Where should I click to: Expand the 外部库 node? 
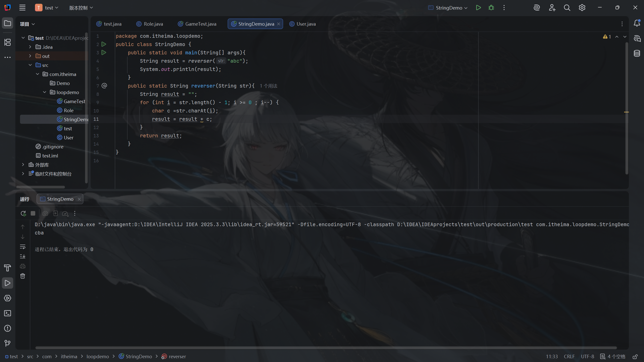pyautogui.click(x=23, y=165)
